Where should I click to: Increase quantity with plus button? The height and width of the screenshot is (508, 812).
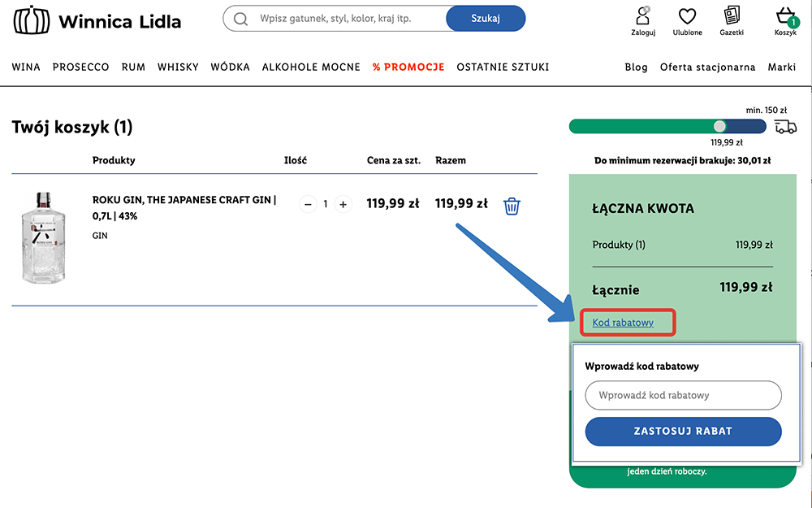point(343,205)
